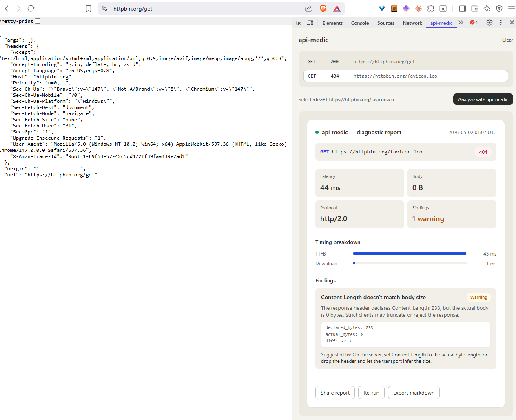The image size is (516, 420).
Task: Click the Download timing bar
Action: coord(410,263)
